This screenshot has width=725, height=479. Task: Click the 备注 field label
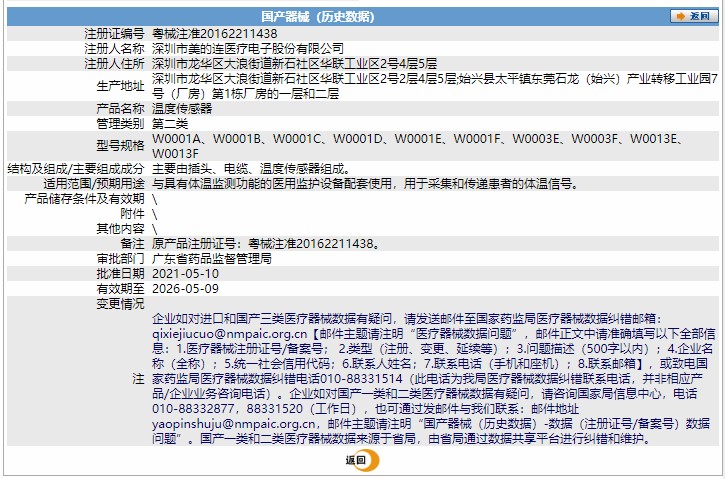click(132, 244)
